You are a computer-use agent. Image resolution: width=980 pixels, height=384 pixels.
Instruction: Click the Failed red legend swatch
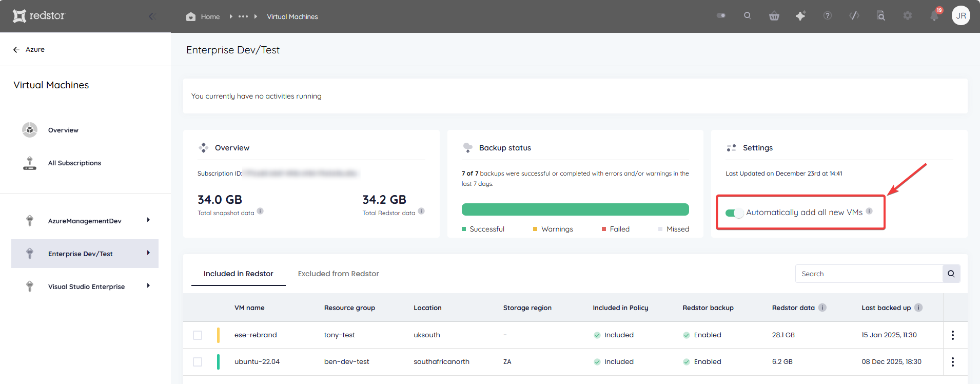(604, 229)
